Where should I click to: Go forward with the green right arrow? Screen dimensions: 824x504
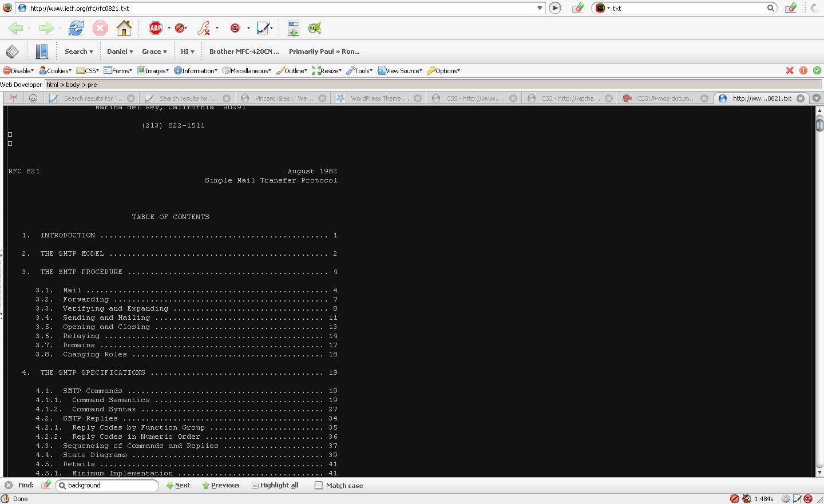tap(46, 28)
